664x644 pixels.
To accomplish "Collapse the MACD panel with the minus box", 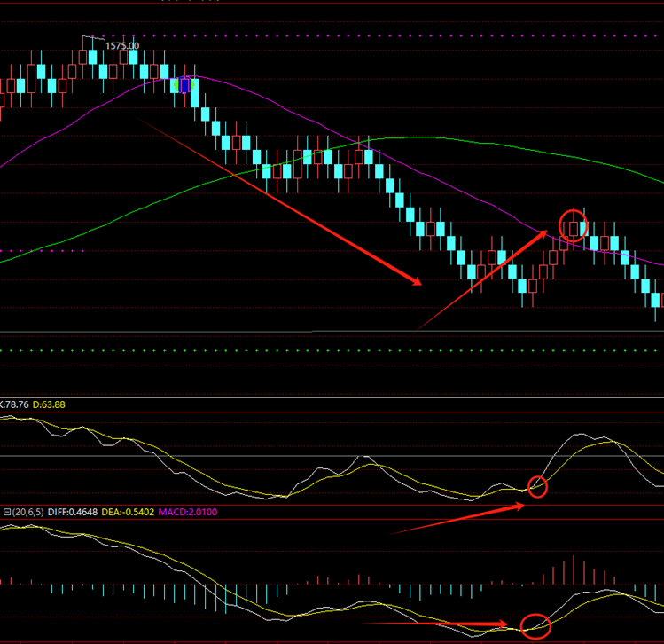I will [7, 512].
